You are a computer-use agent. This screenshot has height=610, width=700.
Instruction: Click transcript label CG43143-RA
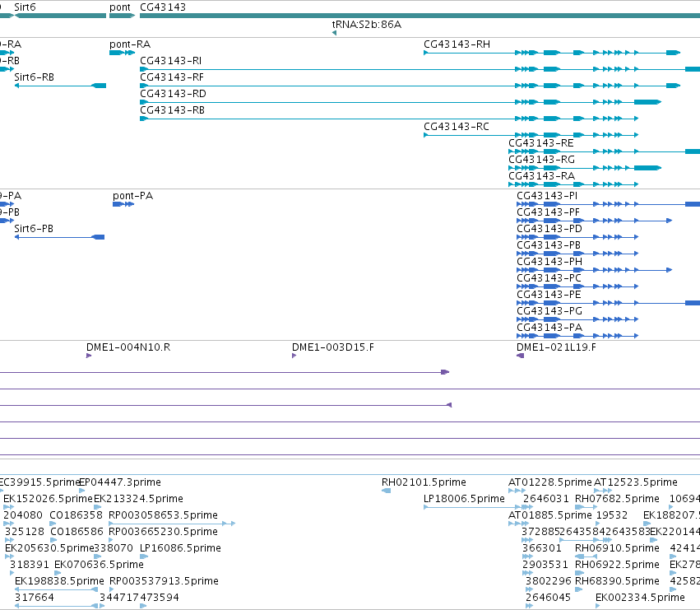point(541,176)
